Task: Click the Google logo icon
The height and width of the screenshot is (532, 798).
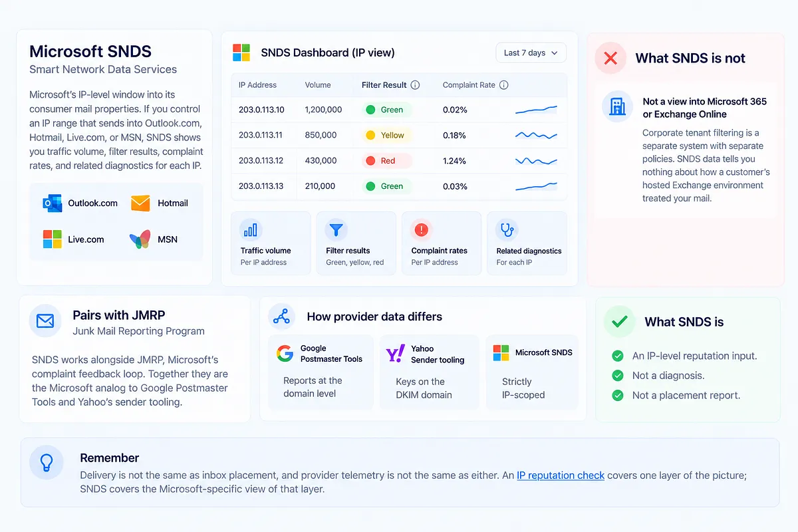Action: (285, 353)
